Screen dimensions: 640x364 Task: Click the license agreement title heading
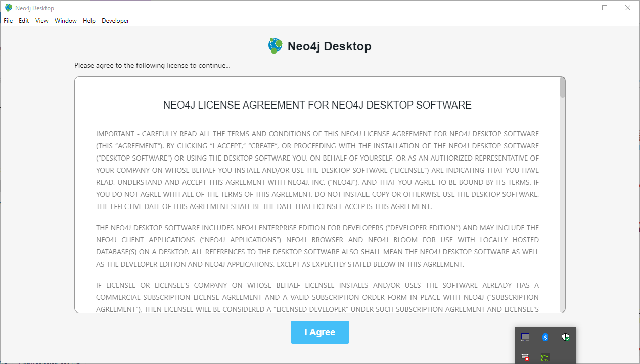coord(317,105)
